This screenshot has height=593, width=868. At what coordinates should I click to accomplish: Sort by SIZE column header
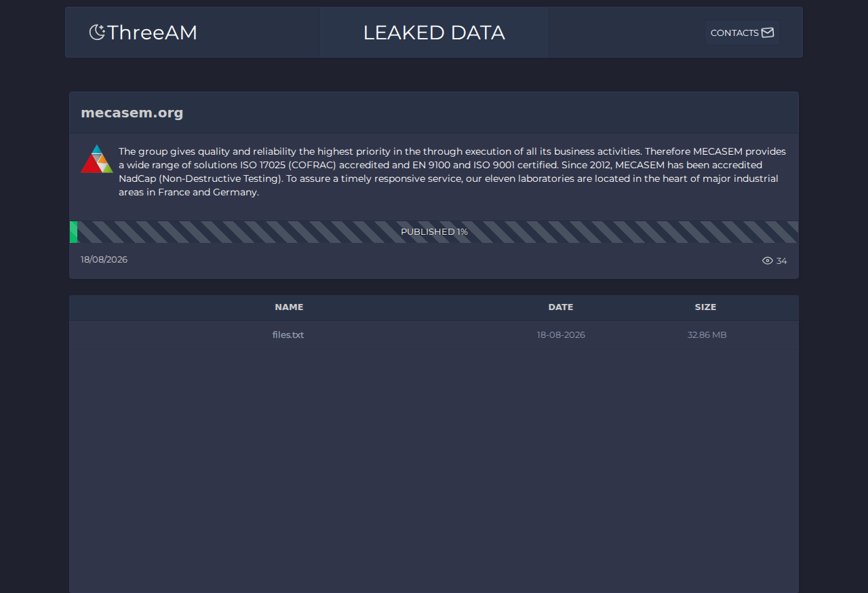point(705,307)
